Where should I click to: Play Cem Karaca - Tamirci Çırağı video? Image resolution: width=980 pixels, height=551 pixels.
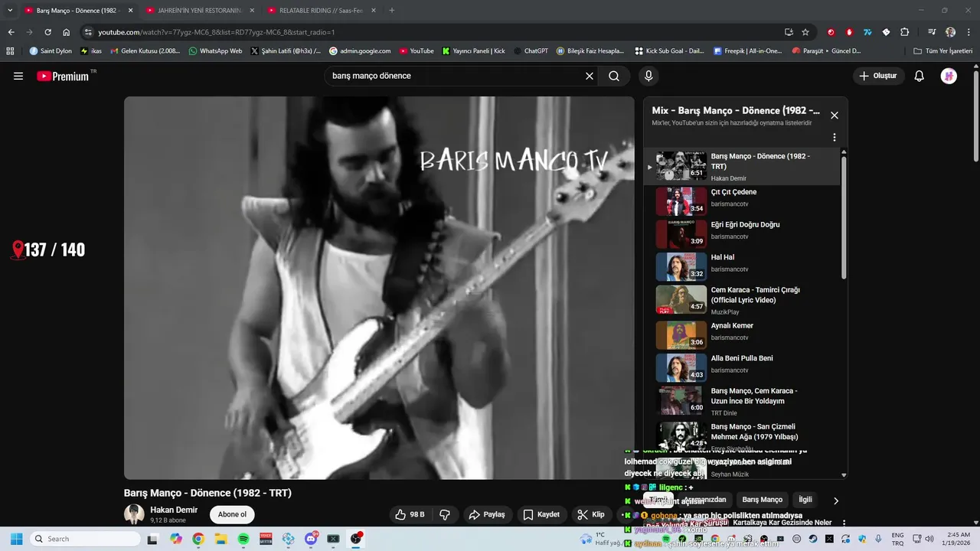(743, 299)
